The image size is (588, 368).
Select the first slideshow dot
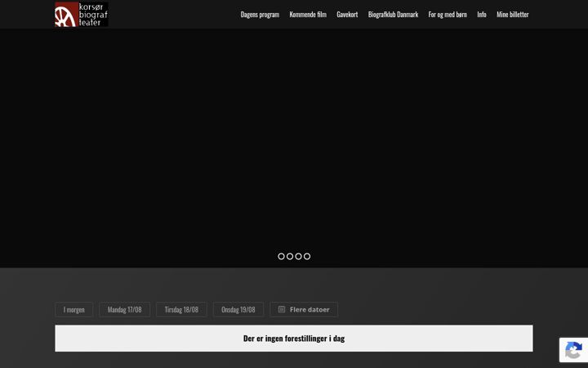281,257
